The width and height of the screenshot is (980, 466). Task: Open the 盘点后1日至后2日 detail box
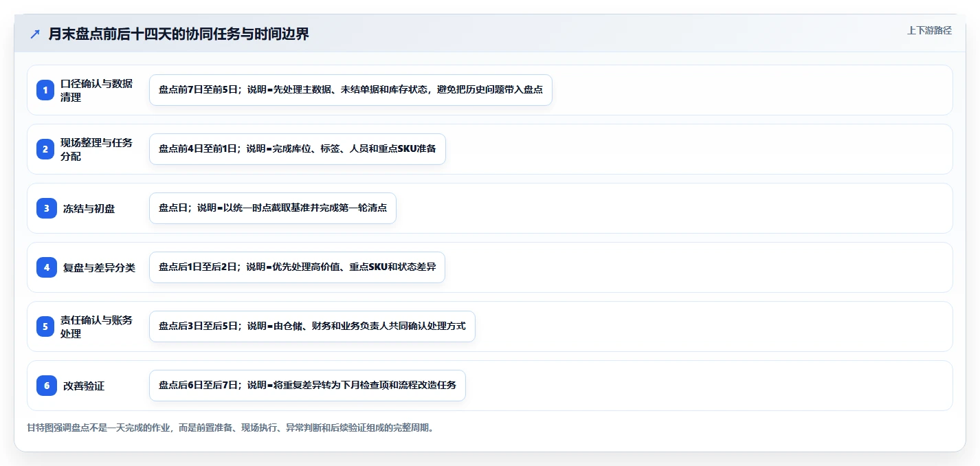click(297, 267)
